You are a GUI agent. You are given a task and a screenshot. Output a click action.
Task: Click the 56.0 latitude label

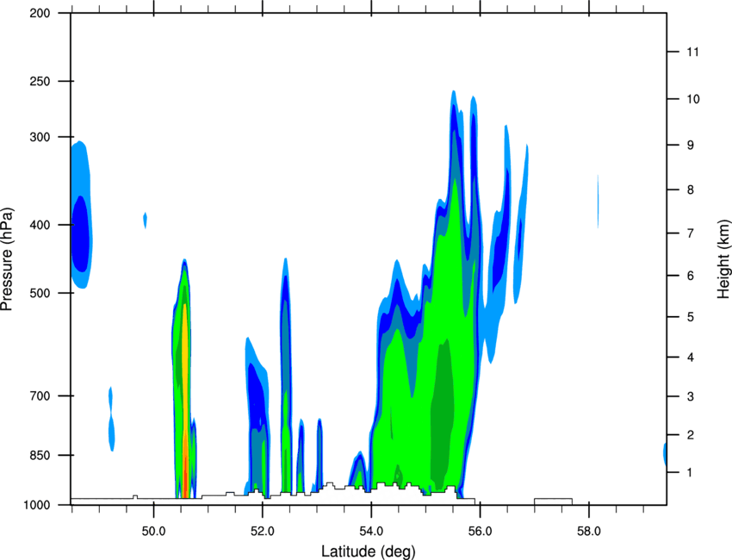click(480, 532)
